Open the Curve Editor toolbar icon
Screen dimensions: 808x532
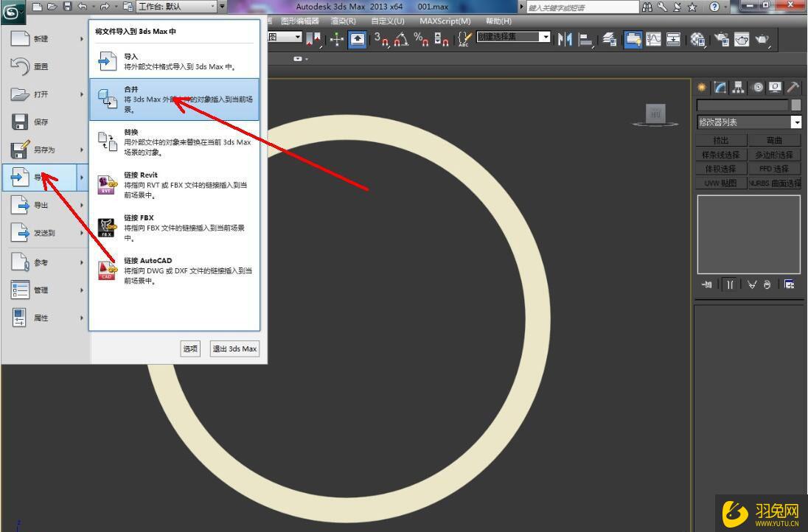(x=653, y=40)
